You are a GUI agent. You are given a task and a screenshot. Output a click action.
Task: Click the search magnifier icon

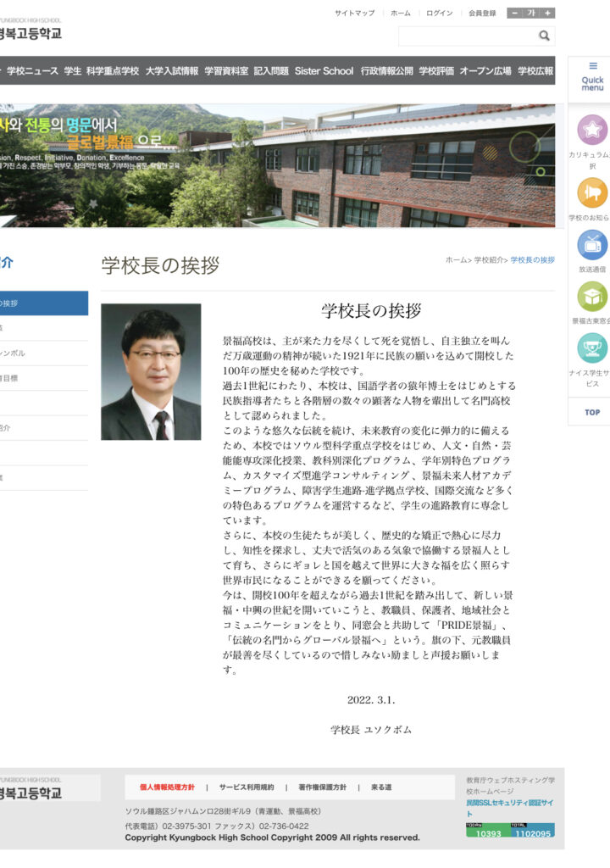click(x=544, y=36)
